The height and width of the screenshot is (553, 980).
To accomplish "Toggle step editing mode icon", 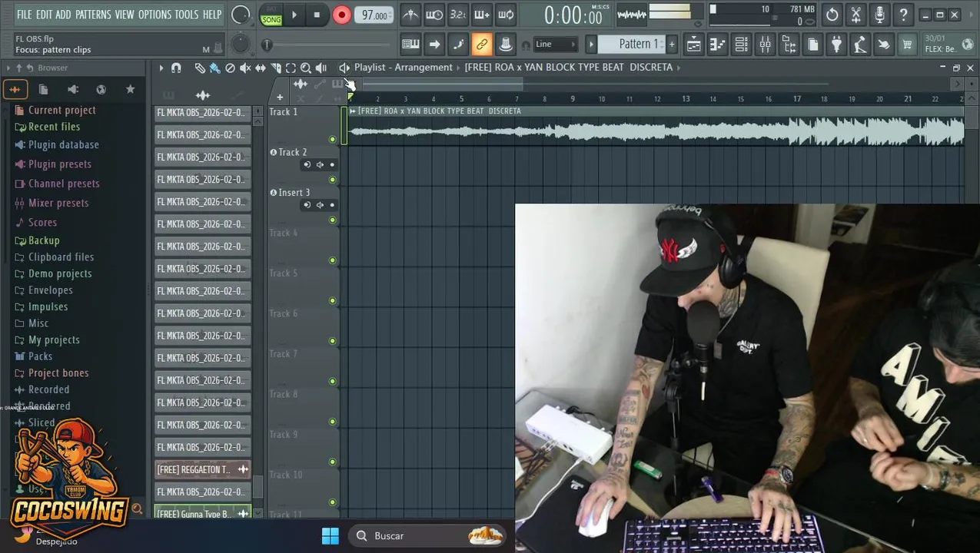I will (x=458, y=45).
